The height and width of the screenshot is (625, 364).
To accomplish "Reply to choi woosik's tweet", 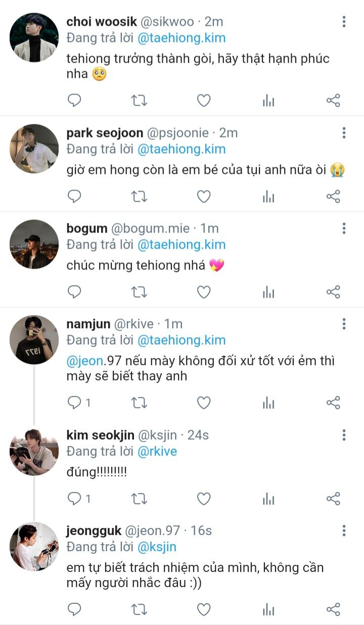I will pyautogui.click(x=74, y=101).
